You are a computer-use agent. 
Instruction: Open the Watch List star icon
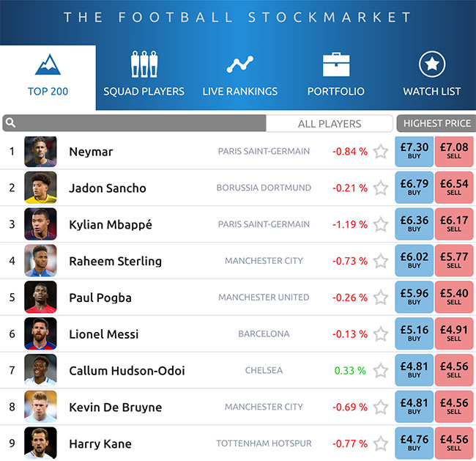(432, 64)
